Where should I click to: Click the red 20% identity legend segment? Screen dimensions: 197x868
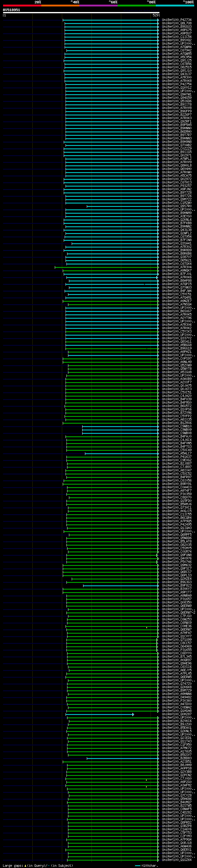point(22,6)
